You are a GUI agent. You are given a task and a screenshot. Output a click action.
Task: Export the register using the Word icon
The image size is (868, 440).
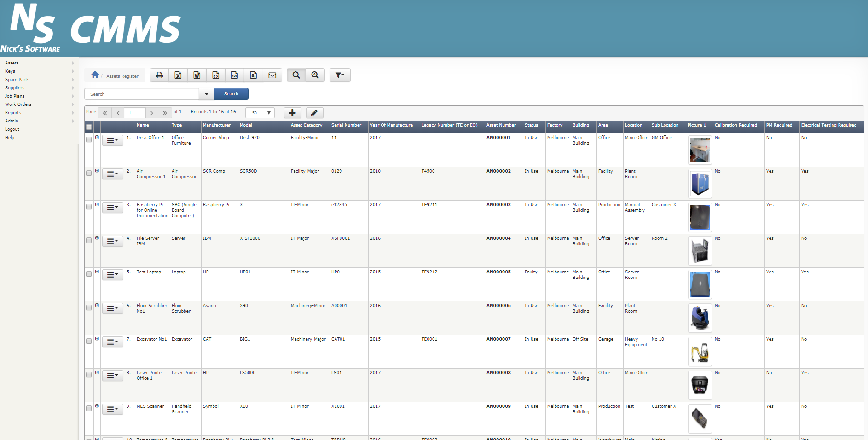click(197, 75)
